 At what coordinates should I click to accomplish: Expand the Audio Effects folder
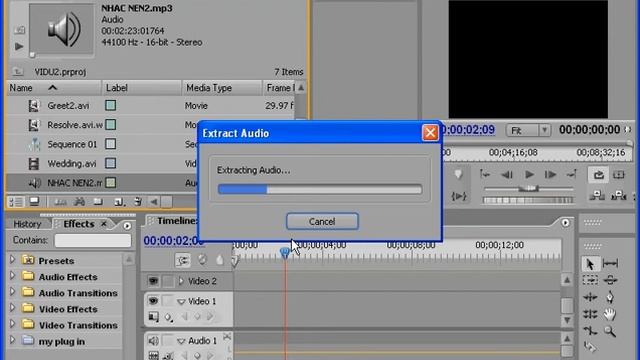[x=12, y=276]
